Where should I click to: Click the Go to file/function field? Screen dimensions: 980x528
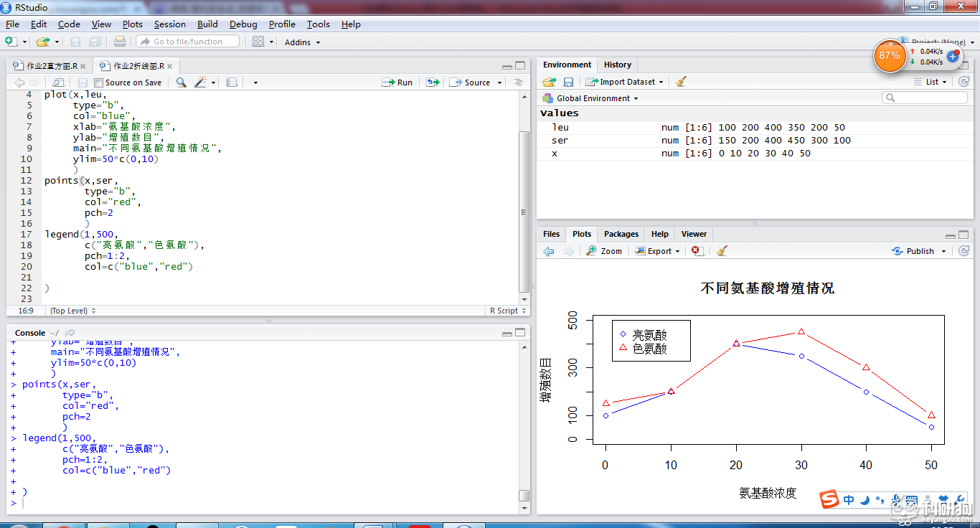pyautogui.click(x=188, y=42)
